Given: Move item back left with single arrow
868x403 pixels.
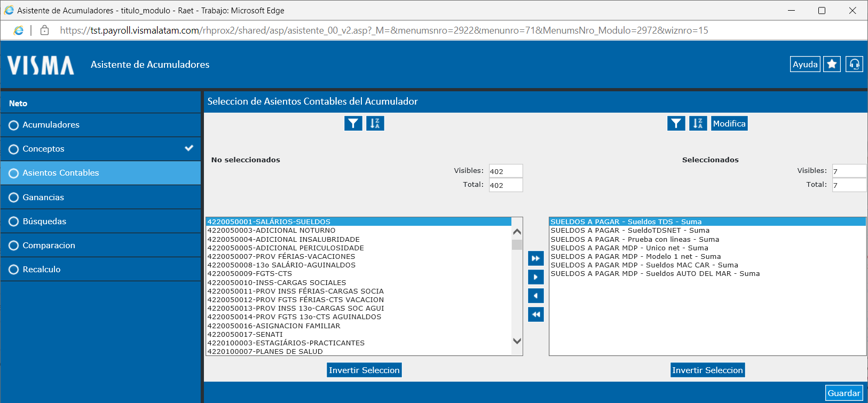Looking at the screenshot, I should tap(536, 296).
